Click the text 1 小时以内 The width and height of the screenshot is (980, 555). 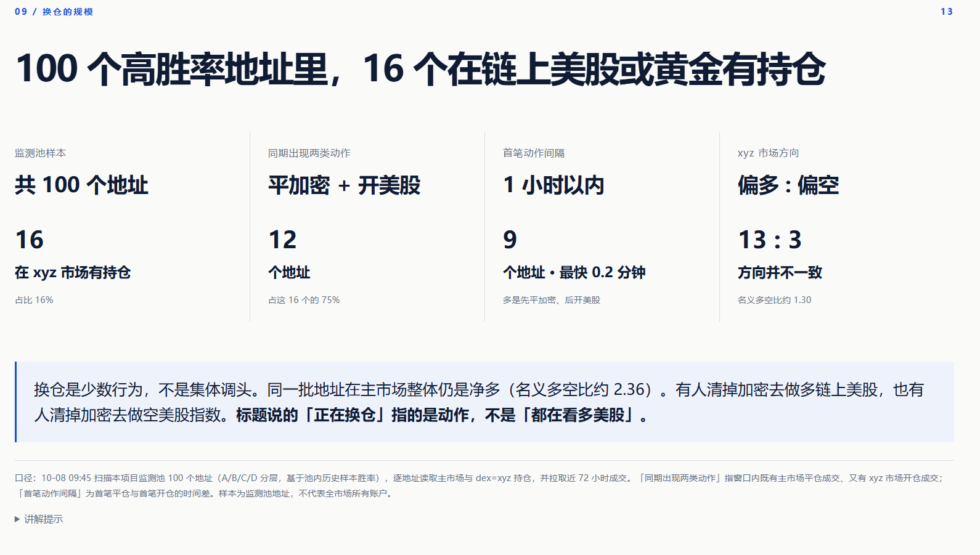tap(553, 185)
